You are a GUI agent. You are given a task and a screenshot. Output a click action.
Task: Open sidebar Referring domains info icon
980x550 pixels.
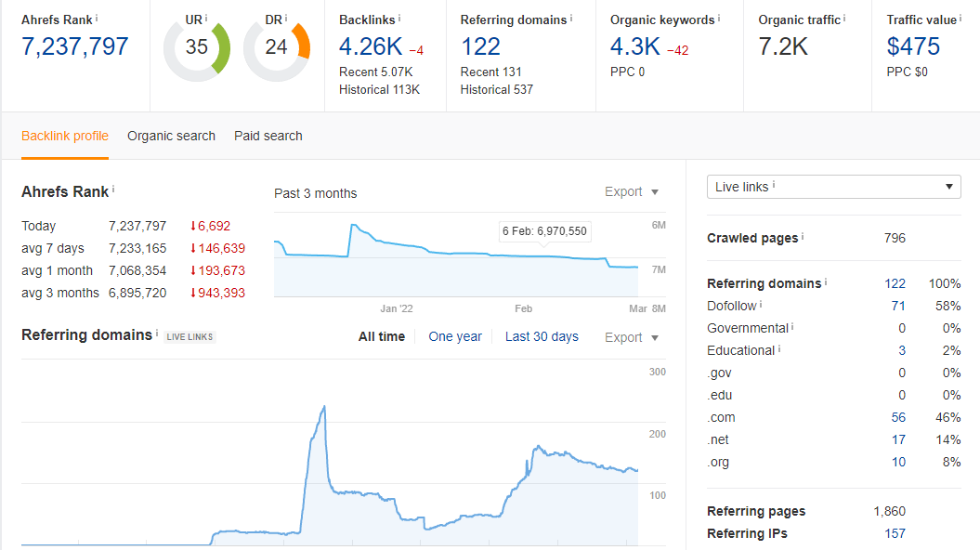(826, 282)
